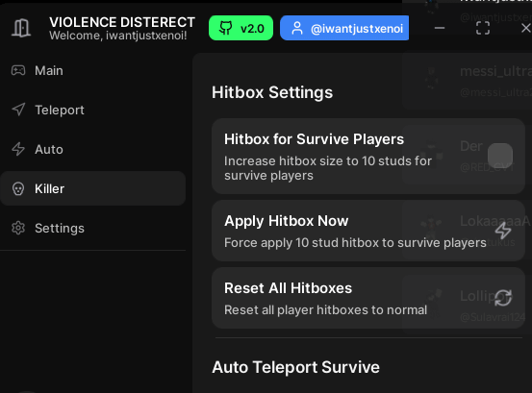This screenshot has height=393, width=532.
Task: Click the Reset All Hitboxes card
Action: pyautogui.click(x=368, y=298)
